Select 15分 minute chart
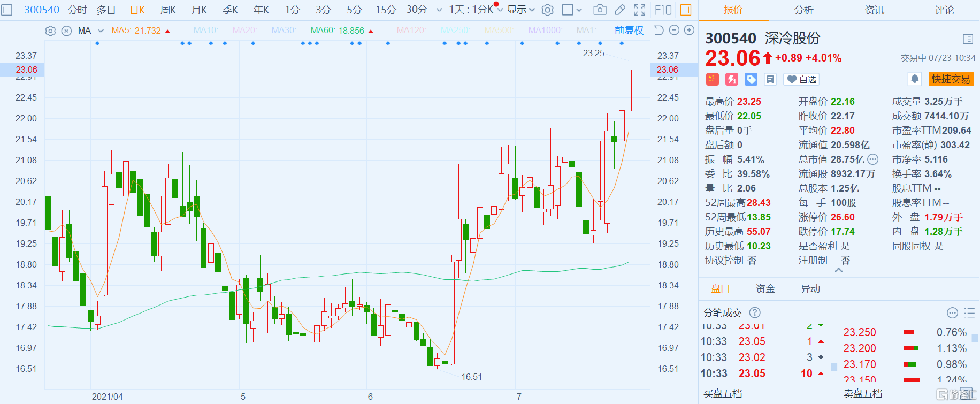Screen dimensions: 980x404 tap(386, 10)
